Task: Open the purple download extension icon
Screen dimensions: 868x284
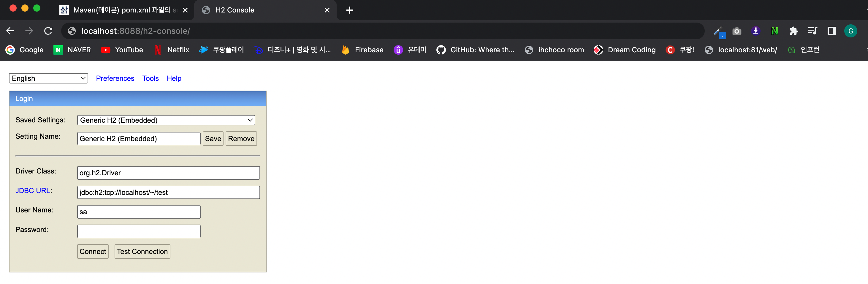Action: (756, 31)
